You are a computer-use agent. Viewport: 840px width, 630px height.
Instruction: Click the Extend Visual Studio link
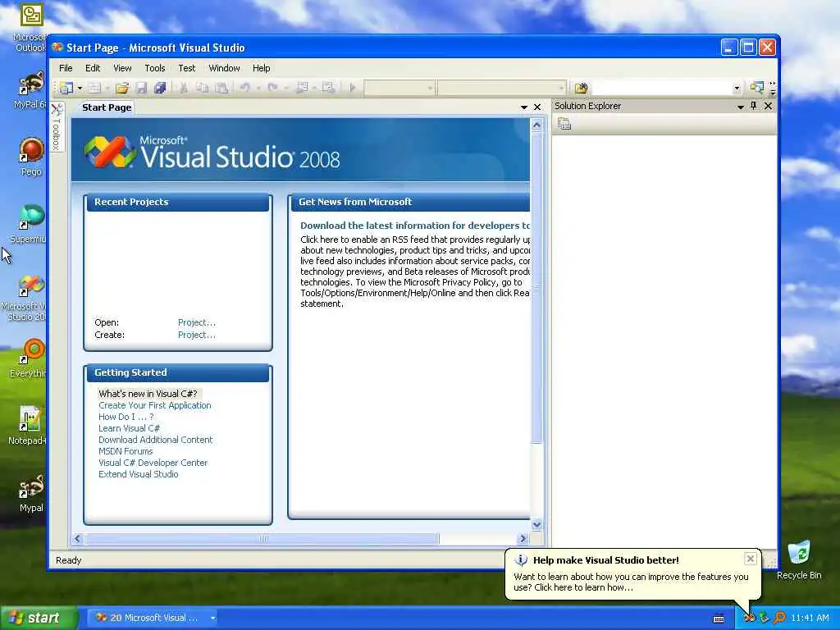[138, 474]
